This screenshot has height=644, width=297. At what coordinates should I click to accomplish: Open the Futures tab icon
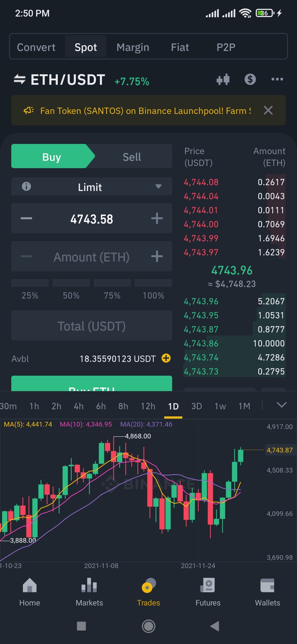coord(208,585)
